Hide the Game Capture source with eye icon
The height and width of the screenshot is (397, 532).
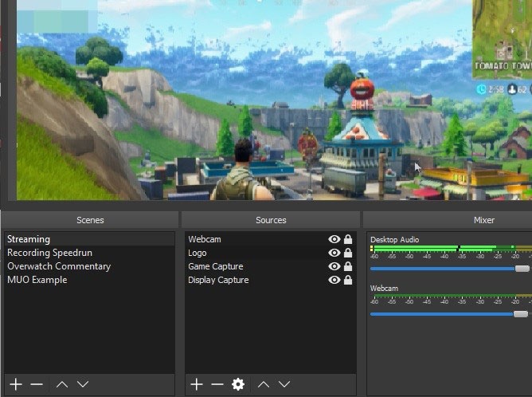334,266
